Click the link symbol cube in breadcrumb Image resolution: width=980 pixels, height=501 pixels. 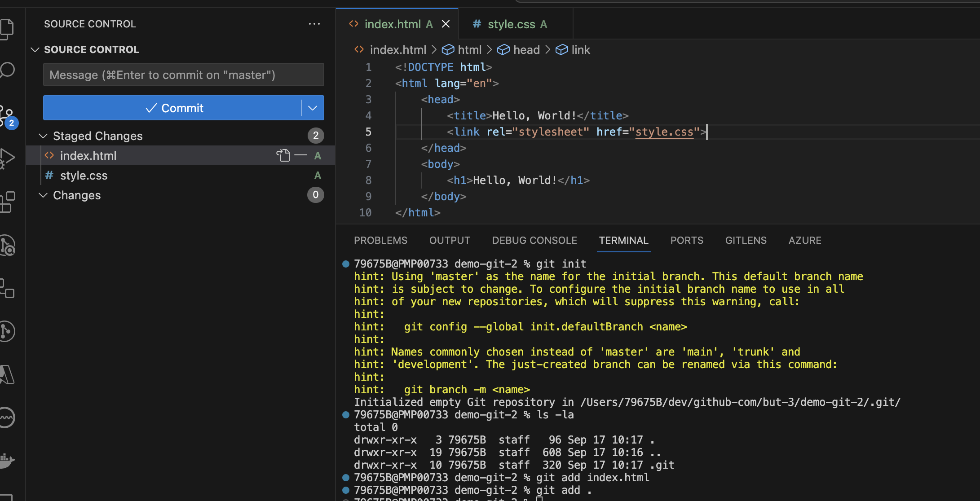(562, 49)
